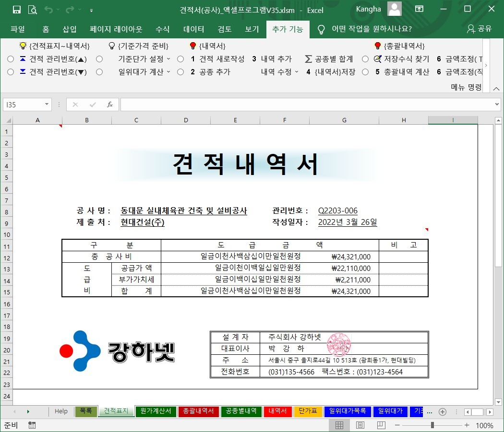Viewport: 504px width, 432px height.
Task: Switch to the 삽입 tab
Action: (x=70, y=29)
